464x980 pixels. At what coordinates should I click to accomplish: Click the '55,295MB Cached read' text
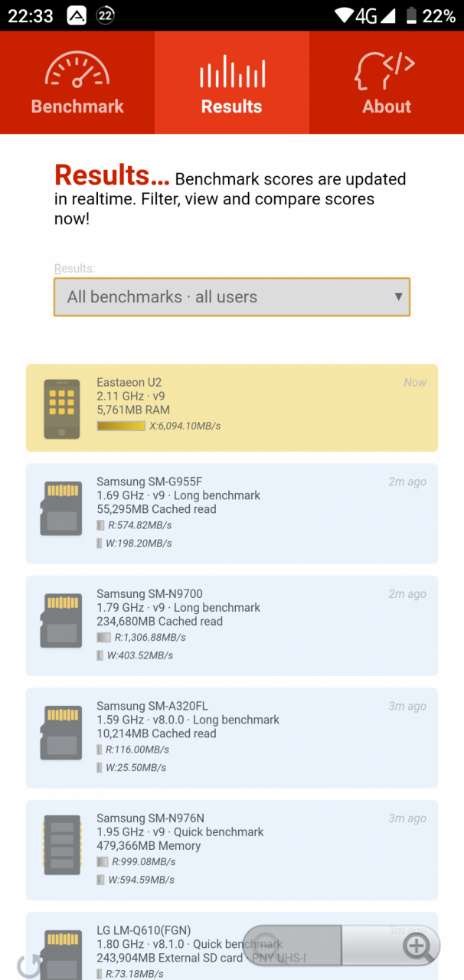pyautogui.click(x=156, y=509)
